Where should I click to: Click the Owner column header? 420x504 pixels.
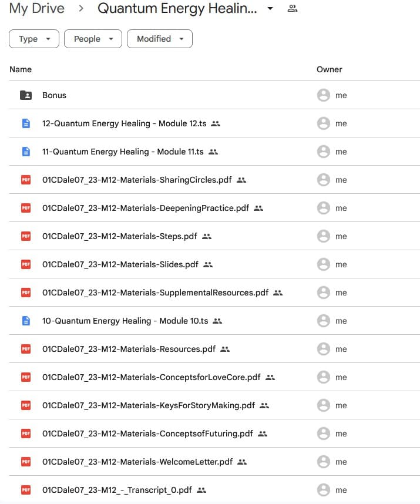329,69
